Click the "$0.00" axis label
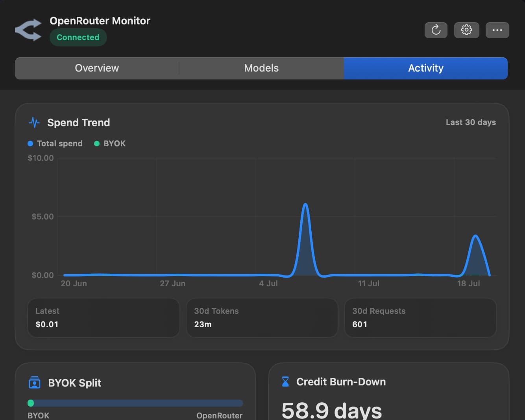Image resolution: width=525 pixels, height=420 pixels. (x=43, y=275)
